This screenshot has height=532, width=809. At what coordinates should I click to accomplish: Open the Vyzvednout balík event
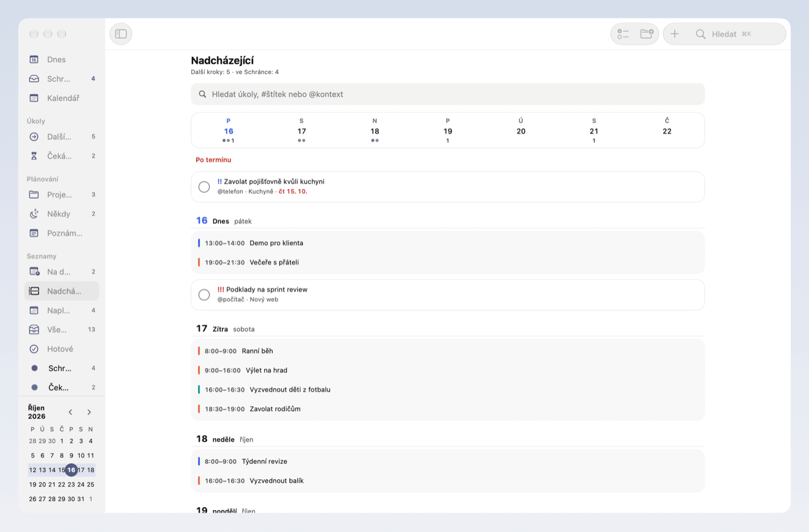coord(447,481)
